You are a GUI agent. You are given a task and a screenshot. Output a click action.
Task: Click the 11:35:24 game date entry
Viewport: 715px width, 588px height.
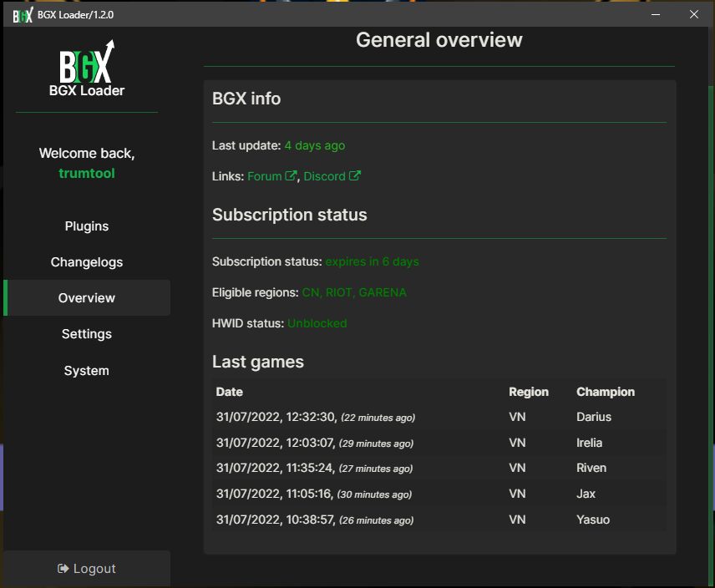pos(314,468)
